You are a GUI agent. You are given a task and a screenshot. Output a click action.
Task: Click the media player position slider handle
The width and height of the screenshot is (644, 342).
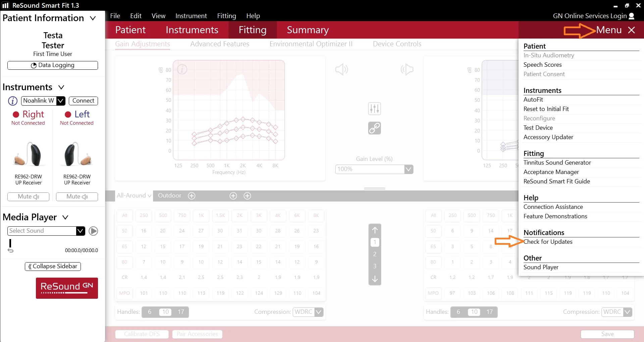pyautogui.click(x=10, y=243)
